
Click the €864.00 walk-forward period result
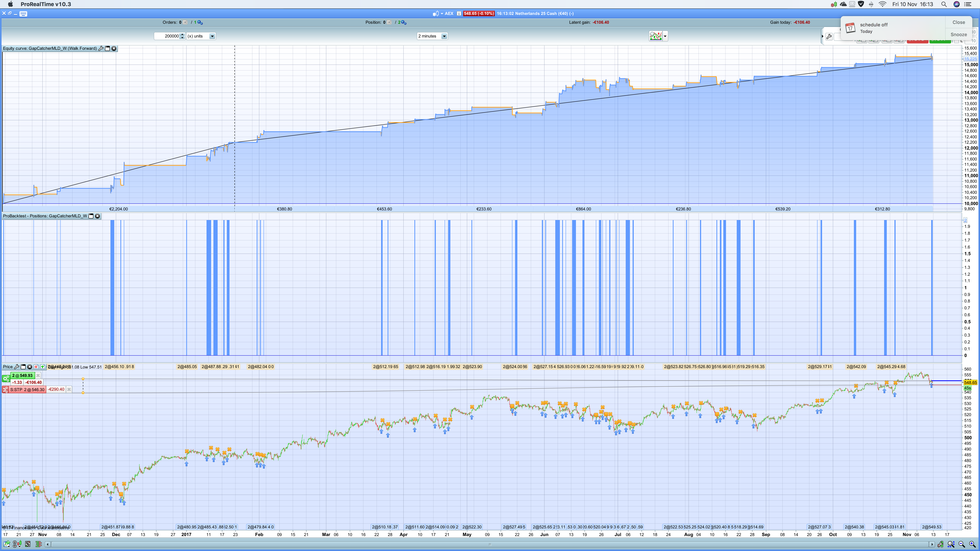click(x=584, y=209)
